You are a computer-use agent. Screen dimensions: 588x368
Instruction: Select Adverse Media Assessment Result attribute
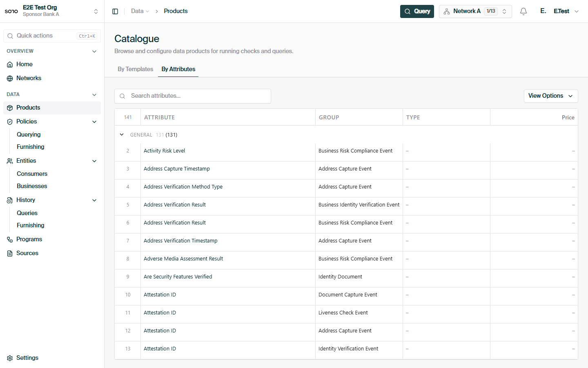(183, 259)
